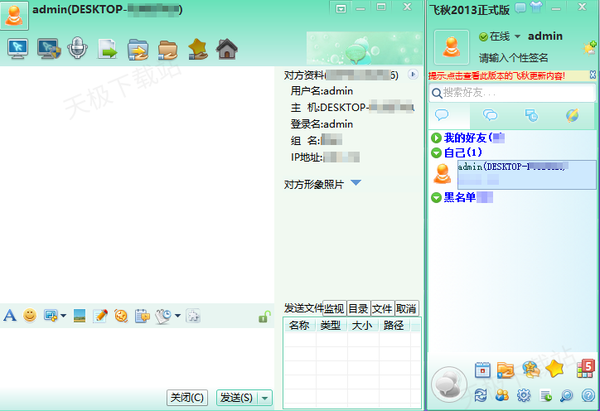
Task: Open the two-people group icon
Action: pyautogui.click(x=502, y=395)
